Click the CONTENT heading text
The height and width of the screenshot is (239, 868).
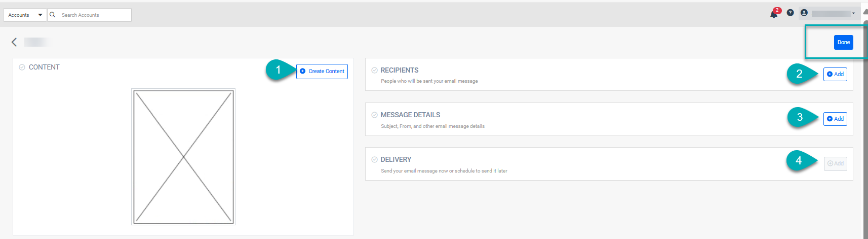click(44, 67)
